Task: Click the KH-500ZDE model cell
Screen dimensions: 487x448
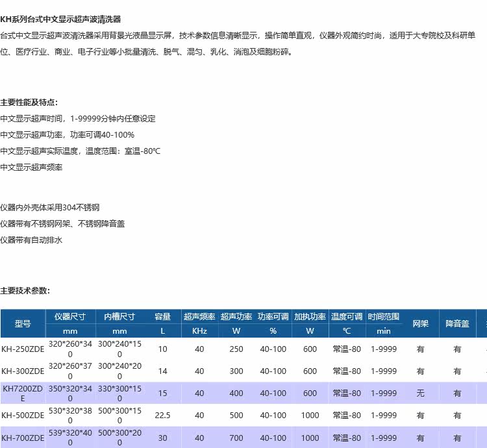Action: 23,416
